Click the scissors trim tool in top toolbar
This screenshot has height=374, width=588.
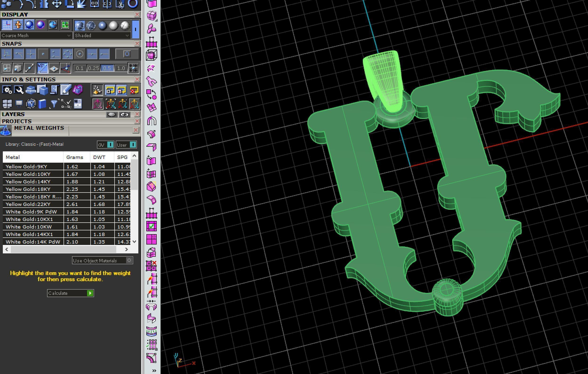pos(120,4)
